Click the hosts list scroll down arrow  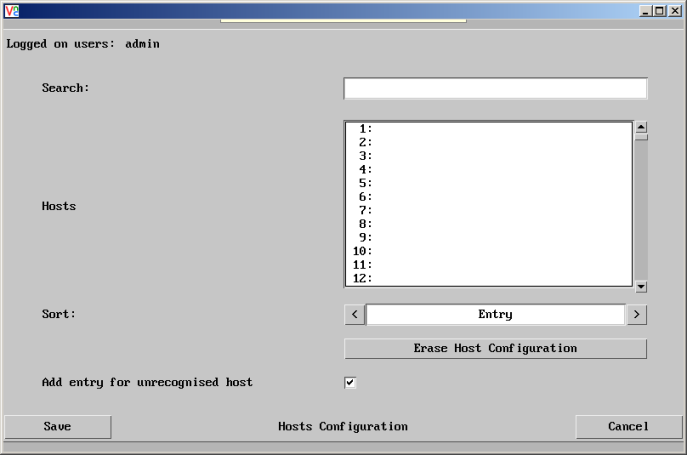[641, 287]
